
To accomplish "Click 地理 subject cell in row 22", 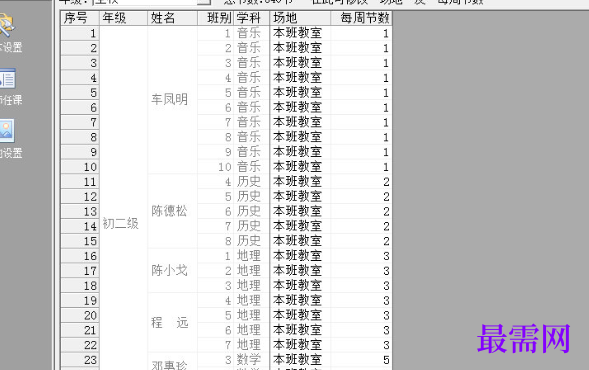I will [x=252, y=345].
